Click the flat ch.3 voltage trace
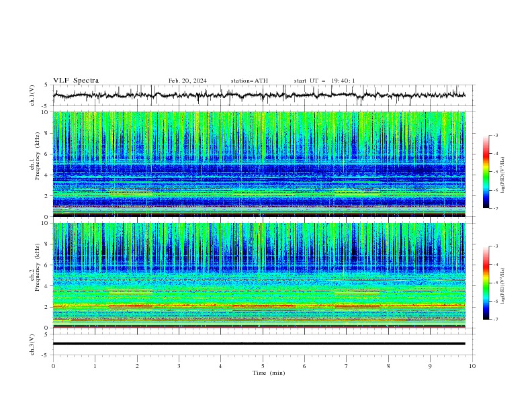The height and width of the screenshot is (411, 532). coord(259,344)
